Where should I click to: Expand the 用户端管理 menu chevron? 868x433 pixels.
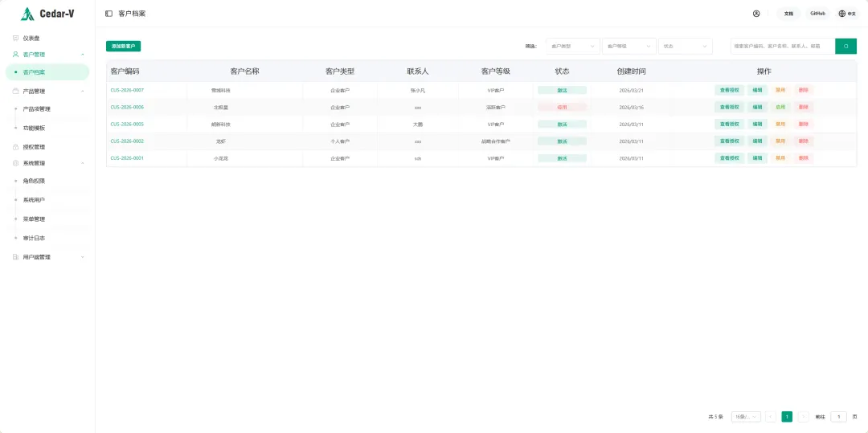[83, 257]
